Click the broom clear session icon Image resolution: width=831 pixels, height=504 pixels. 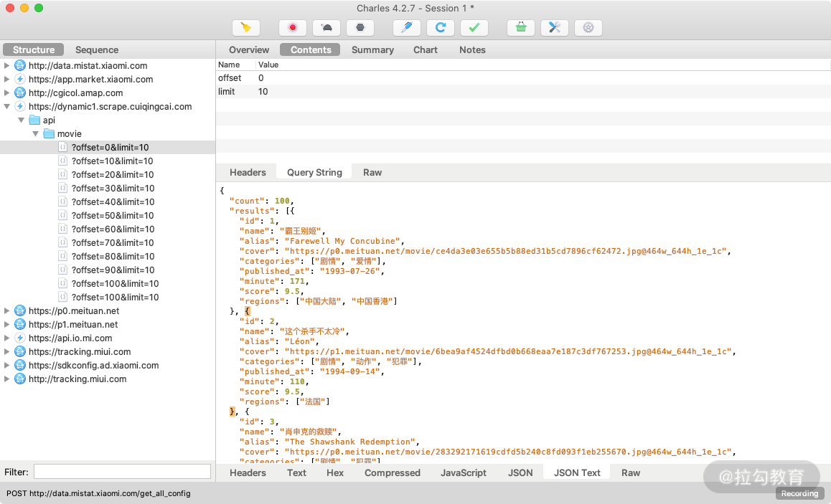(246, 27)
